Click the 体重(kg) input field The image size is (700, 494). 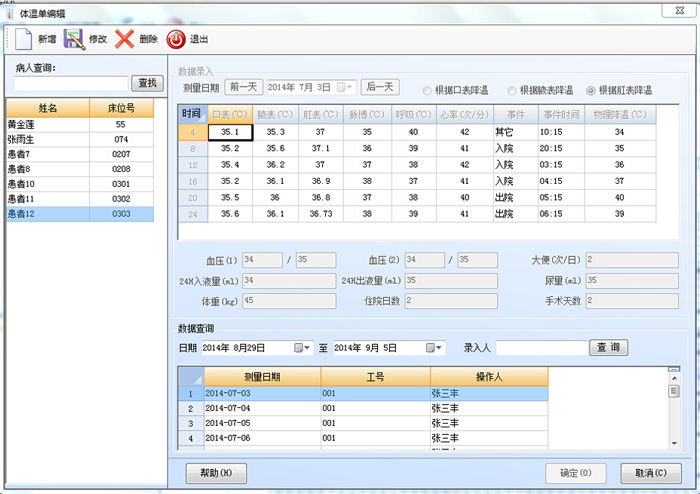[289, 301]
